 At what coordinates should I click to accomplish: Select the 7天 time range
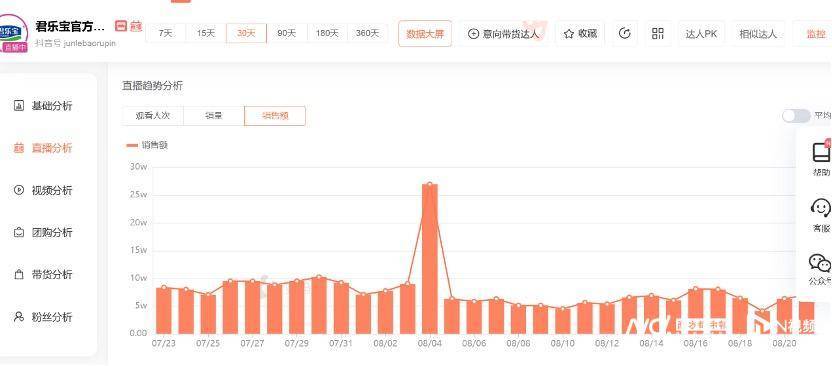[x=166, y=33]
